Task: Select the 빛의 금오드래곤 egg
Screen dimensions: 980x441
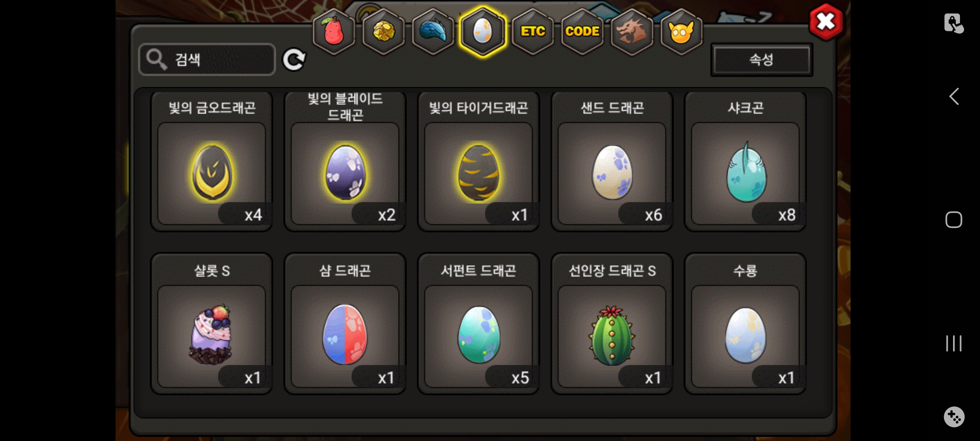Action: pyautogui.click(x=212, y=162)
